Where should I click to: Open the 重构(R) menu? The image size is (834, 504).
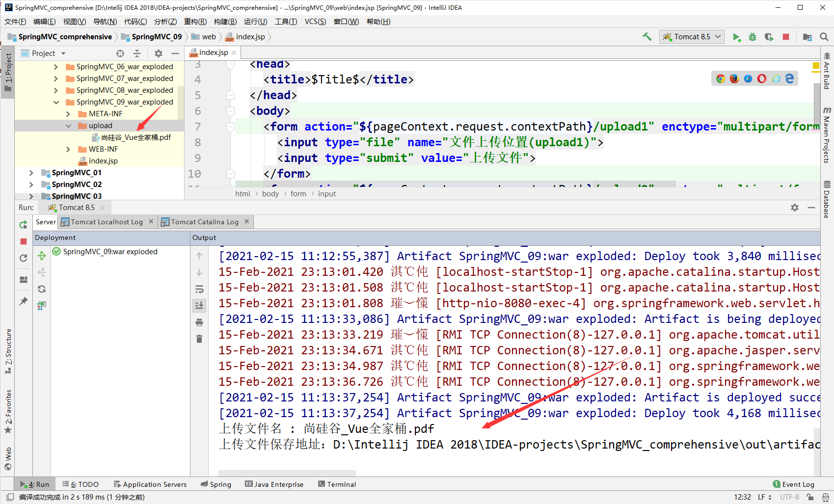pyautogui.click(x=195, y=22)
